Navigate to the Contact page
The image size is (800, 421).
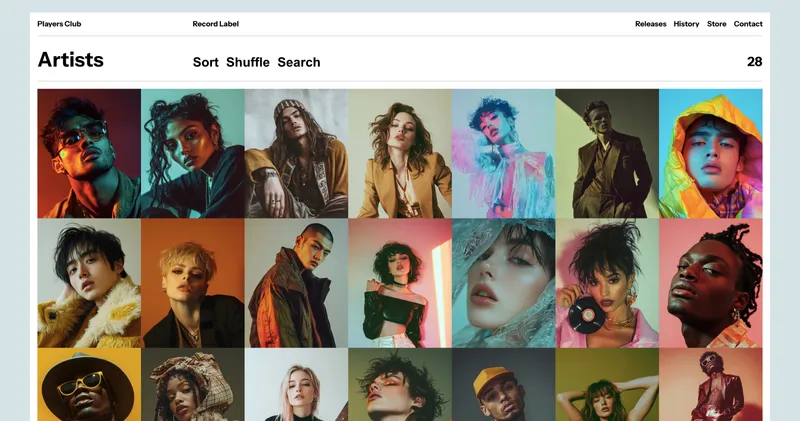[748, 24]
